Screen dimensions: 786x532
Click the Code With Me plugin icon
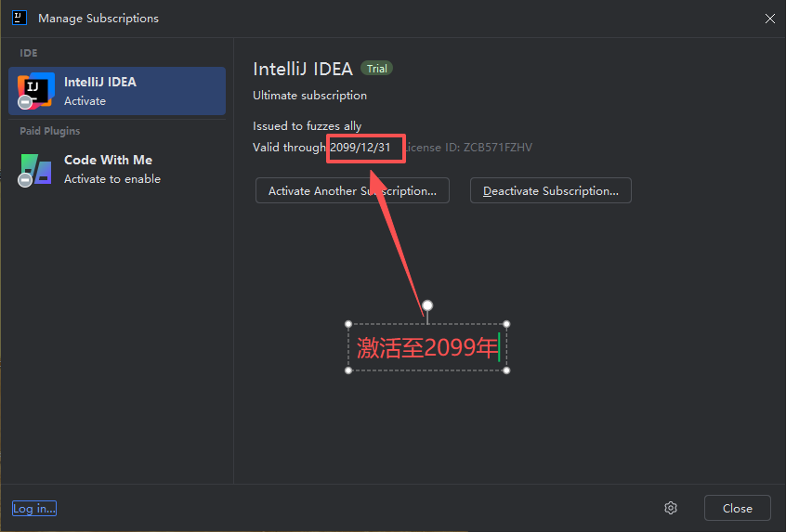(36, 168)
